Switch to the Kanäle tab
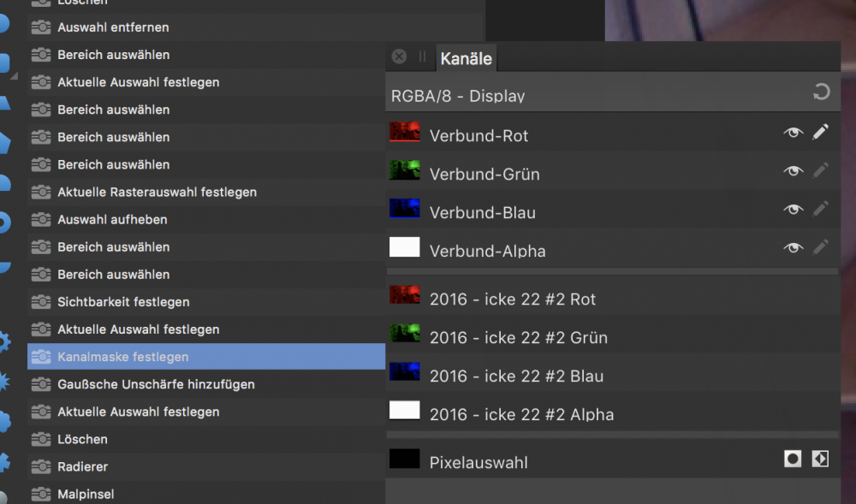856x504 pixels. click(466, 58)
